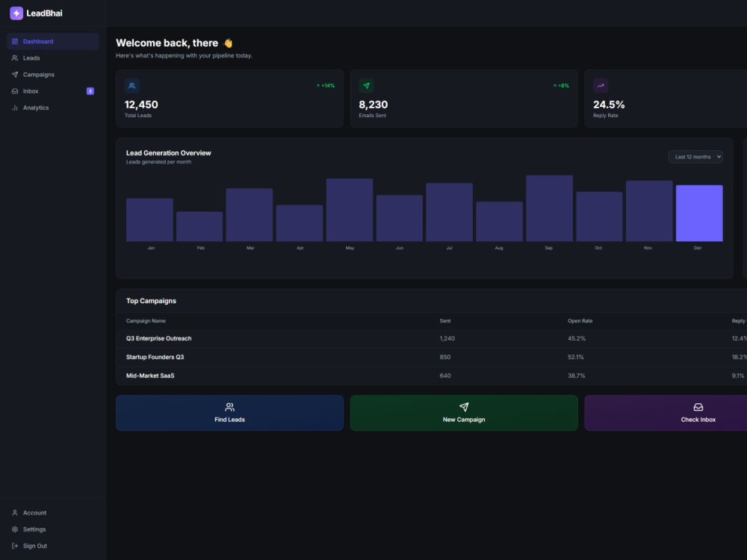Click the Find Leads people icon
Viewport: 747px width, 560px height.
pos(229,407)
